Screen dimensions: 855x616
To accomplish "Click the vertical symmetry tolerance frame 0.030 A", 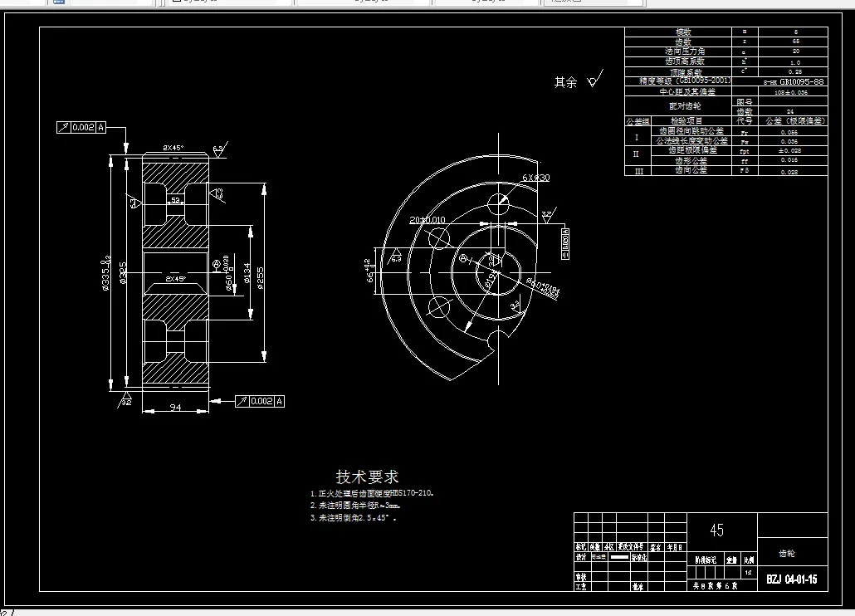I will click(565, 244).
